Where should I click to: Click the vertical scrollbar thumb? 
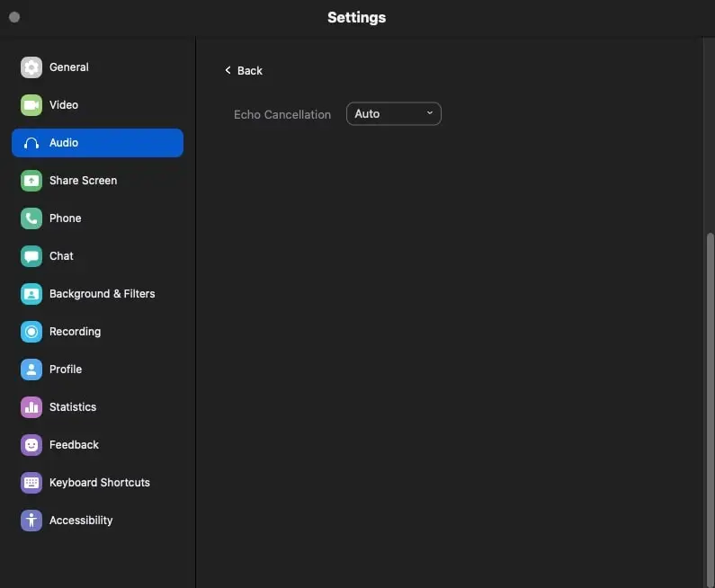(x=710, y=410)
